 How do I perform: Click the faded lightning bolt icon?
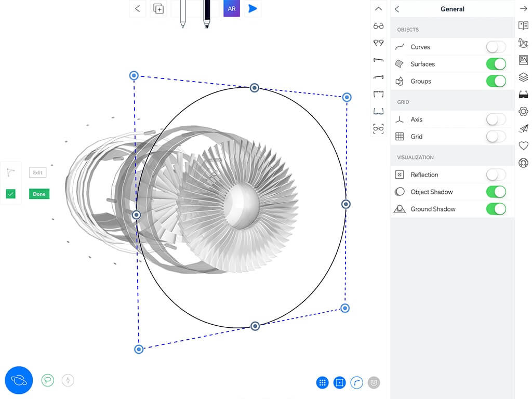(x=68, y=380)
